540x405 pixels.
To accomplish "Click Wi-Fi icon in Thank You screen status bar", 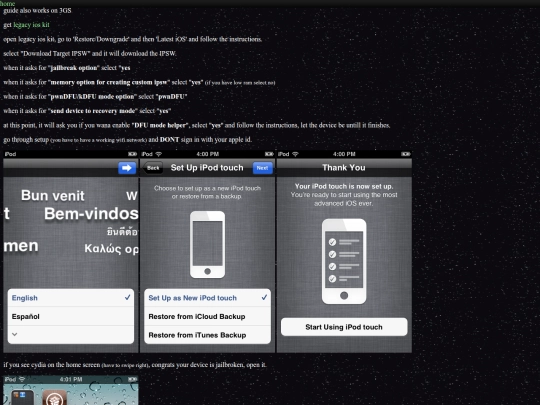I will click(x=295, y=154).
